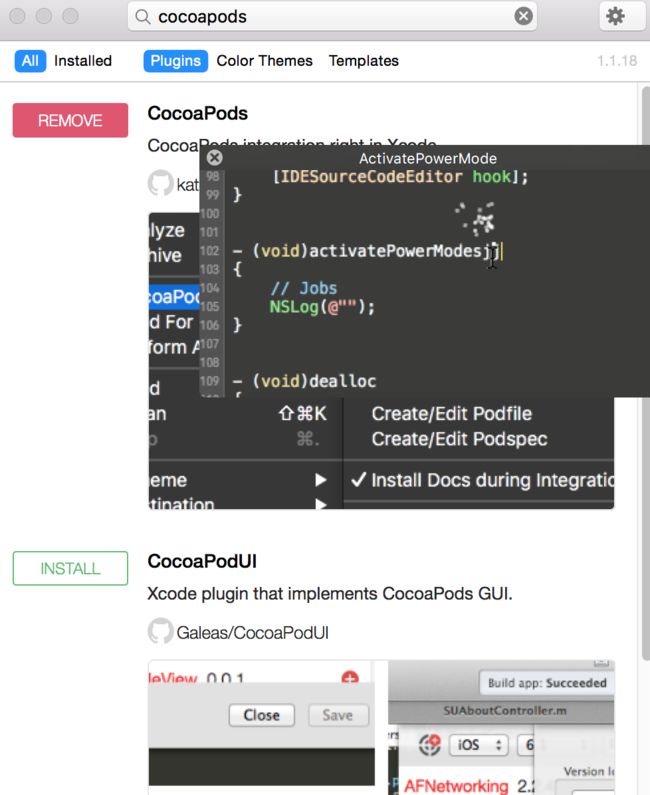
Task: Click the Build app: Succeeded status
Action: coord(547,683)
